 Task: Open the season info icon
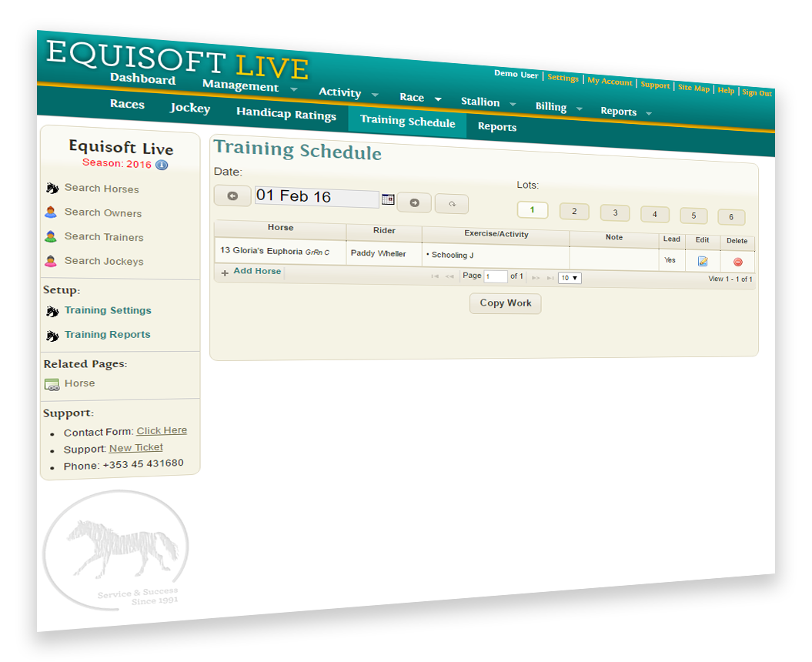coord(162,165)
